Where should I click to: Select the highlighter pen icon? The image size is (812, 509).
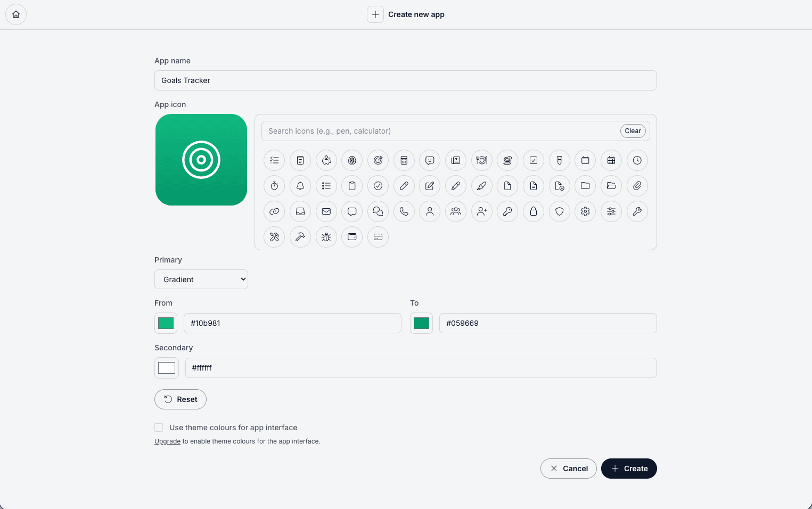point(481,186)
